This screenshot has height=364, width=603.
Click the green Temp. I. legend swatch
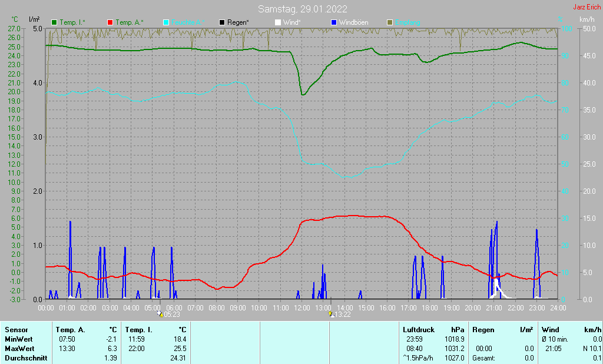(54, 22)
